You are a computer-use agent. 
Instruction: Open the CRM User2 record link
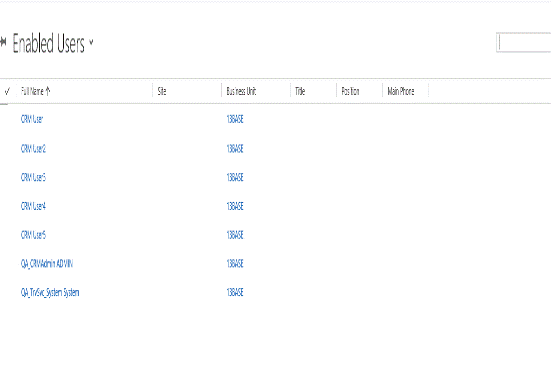33,149
